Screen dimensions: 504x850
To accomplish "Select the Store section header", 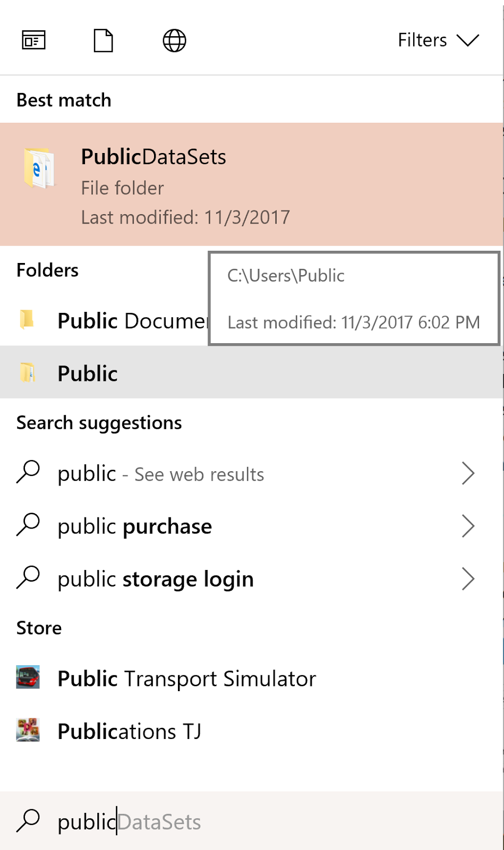I will 38,627.
